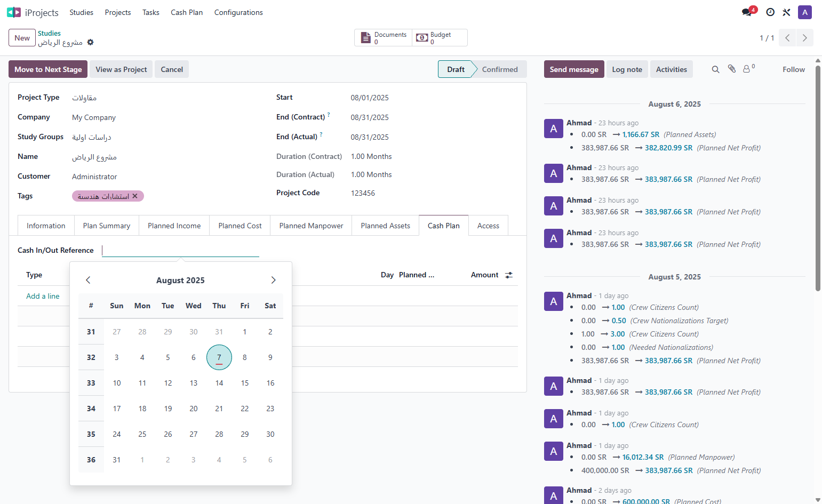Viewport: 822px width, 504px height.
Task: Show followers list icon
Action: click(x=749, y=69)
